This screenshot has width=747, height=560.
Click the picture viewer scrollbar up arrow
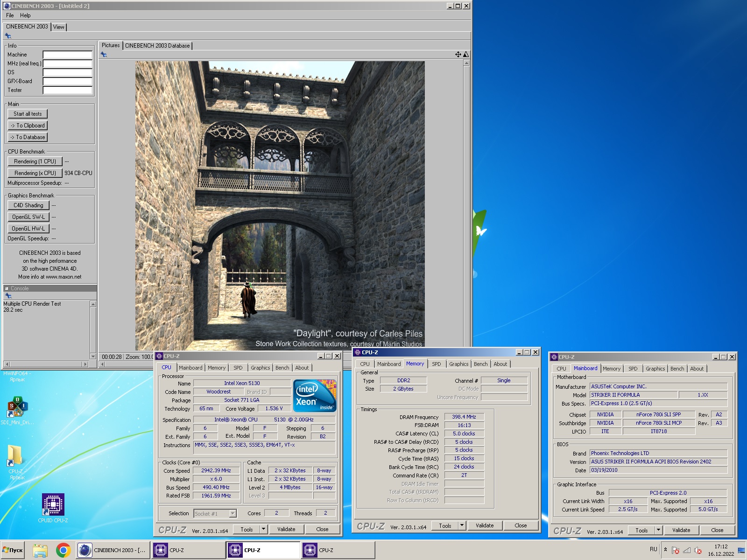466,63
